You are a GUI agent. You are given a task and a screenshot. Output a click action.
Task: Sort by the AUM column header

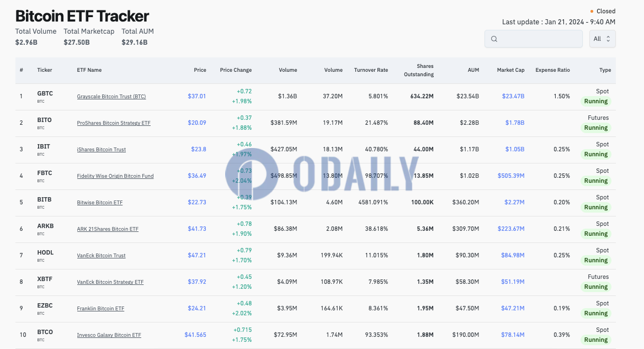473,70
